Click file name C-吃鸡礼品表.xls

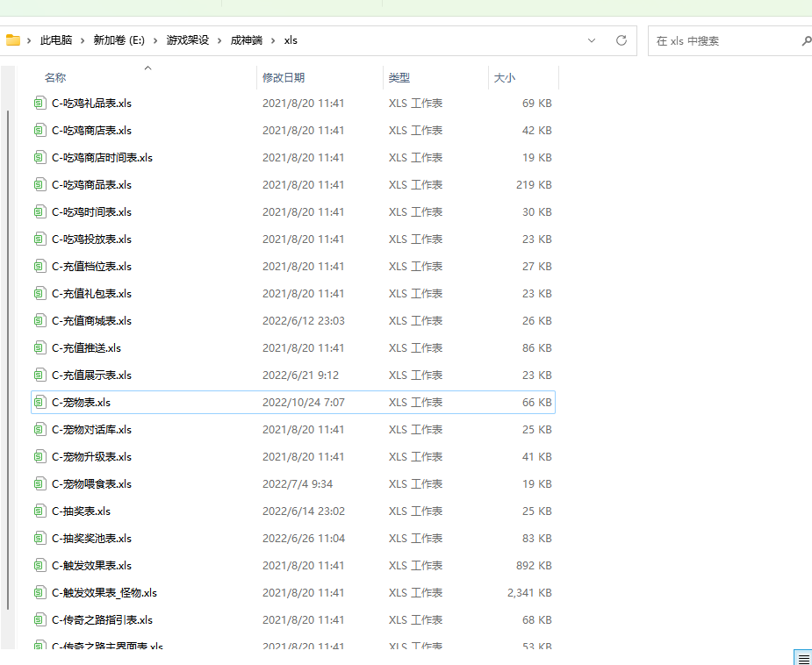click(x=91, y=103)
